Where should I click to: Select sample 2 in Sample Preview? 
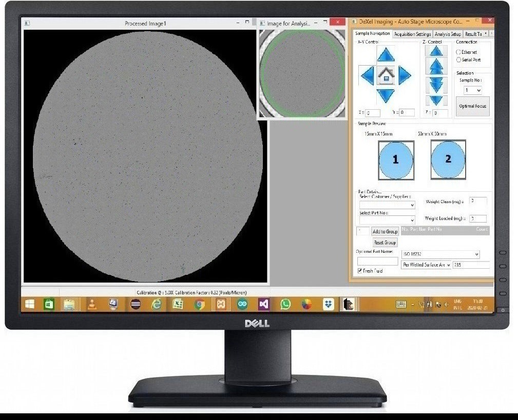pyautogui.click(x=448, y=159)
